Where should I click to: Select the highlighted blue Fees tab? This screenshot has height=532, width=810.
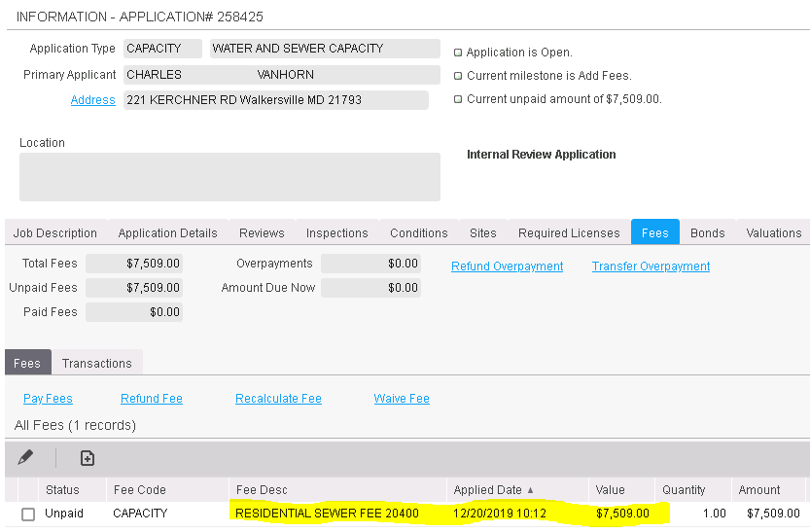click(655, 232)
